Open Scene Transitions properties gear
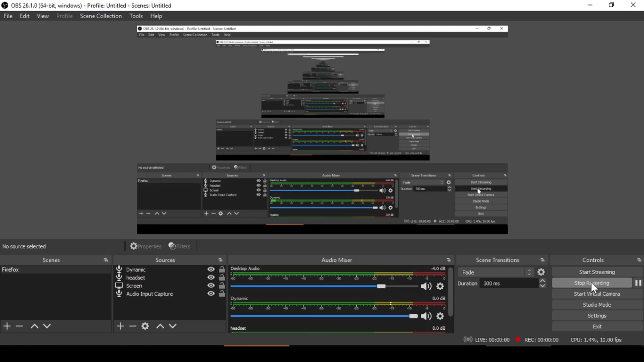Viewport: 644px width, 362px height. tap(541, 272)
